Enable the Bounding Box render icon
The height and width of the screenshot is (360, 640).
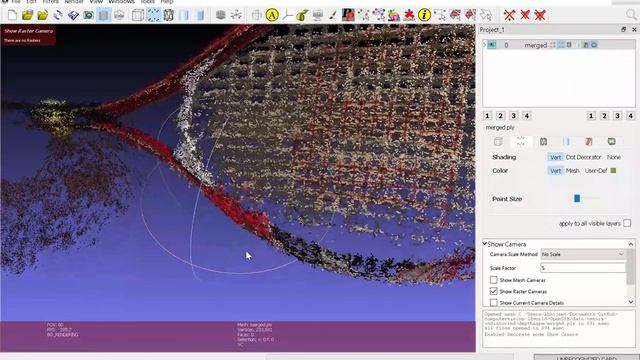[138, 16]
